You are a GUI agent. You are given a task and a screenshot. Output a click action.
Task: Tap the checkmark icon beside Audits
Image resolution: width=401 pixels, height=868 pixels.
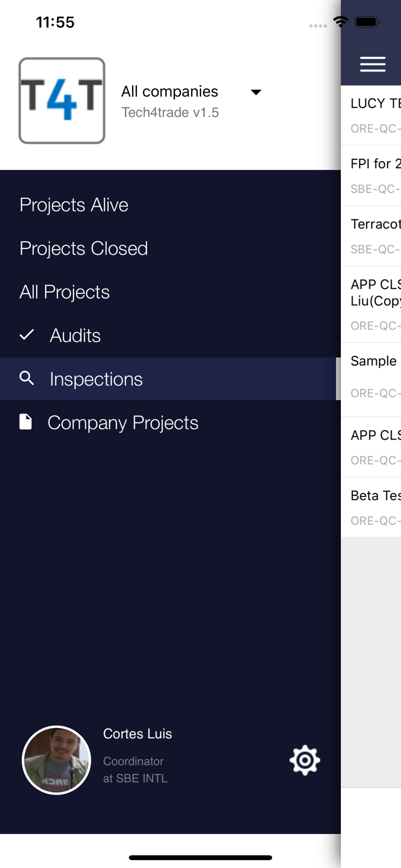pyautogui.click(x=27, y=335)
